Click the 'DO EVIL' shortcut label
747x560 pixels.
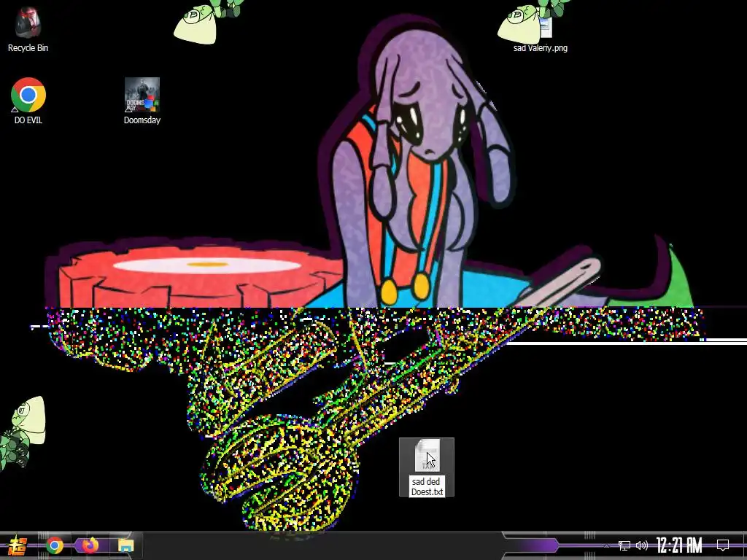pyautogui.click(x=28, y=120)
